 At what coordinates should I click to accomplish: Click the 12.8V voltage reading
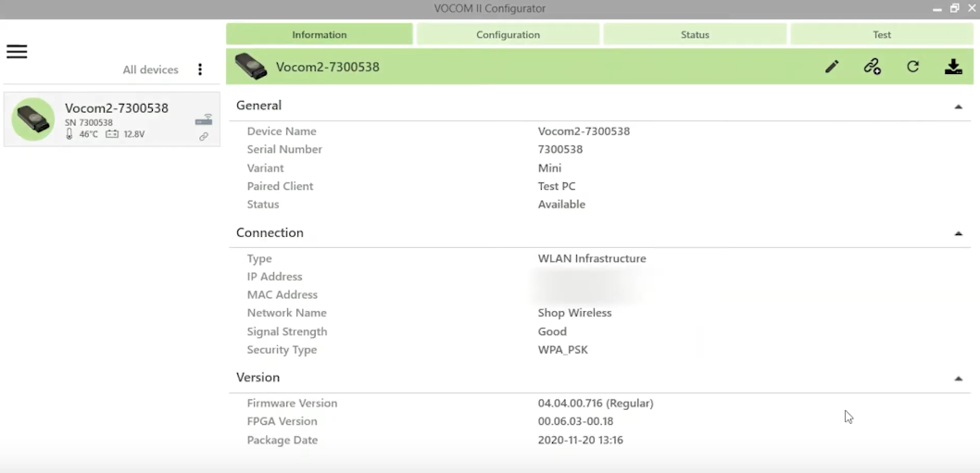click(x=133, y=134)
